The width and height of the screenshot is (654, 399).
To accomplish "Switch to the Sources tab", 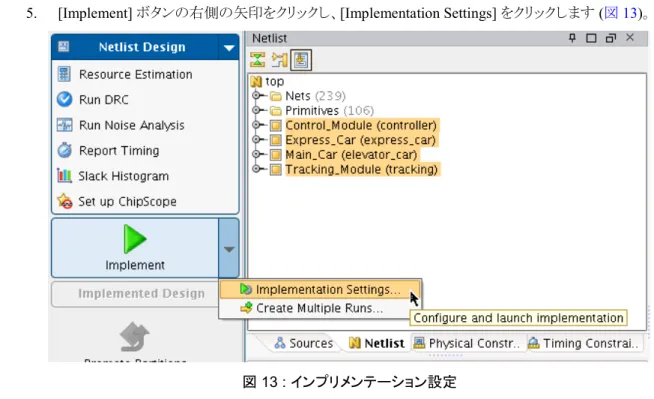I will (x=304, y=343).
